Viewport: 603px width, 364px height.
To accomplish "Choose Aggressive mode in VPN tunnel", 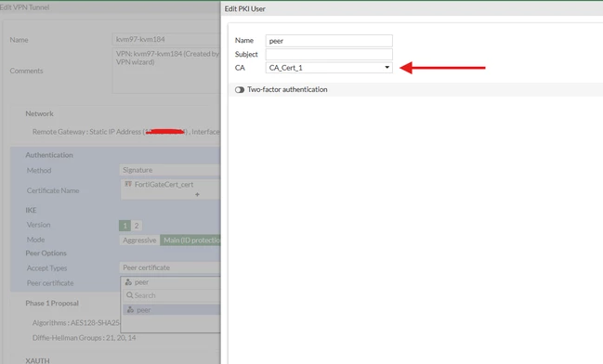I will pos(139,240).
